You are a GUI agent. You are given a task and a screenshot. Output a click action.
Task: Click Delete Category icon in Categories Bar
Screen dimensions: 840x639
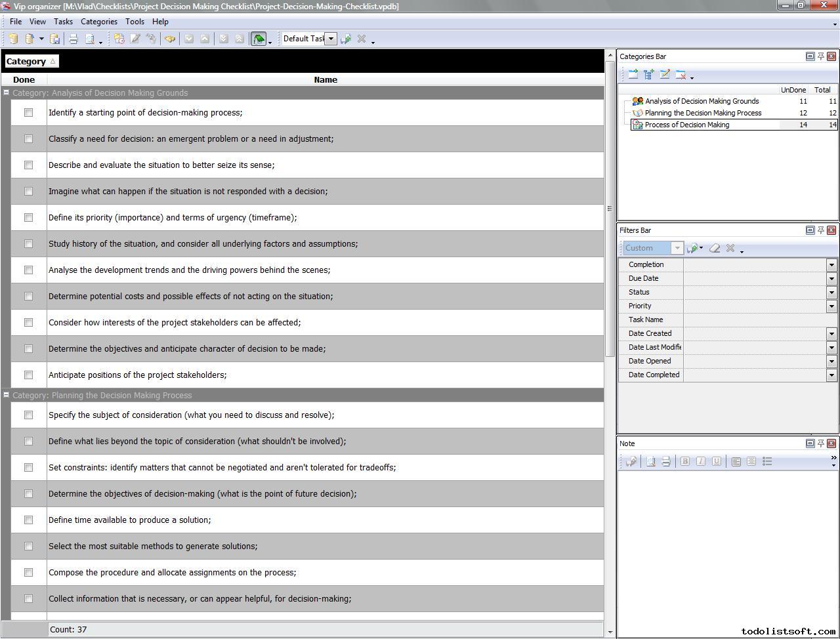point(681,75)
